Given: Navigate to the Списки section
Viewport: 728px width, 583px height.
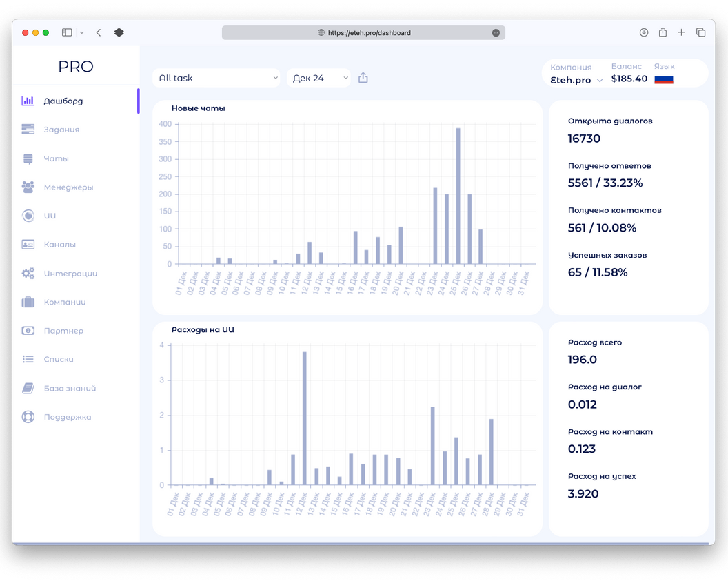Looking at the screenshot, I should [x=59, y=359].
